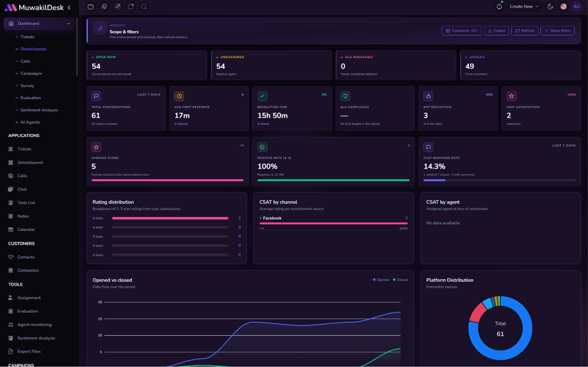Viewport: 588px width, 367px height.
Task: Collapse the sidebar with the double-chevron icon
Action: click(69, 7)
